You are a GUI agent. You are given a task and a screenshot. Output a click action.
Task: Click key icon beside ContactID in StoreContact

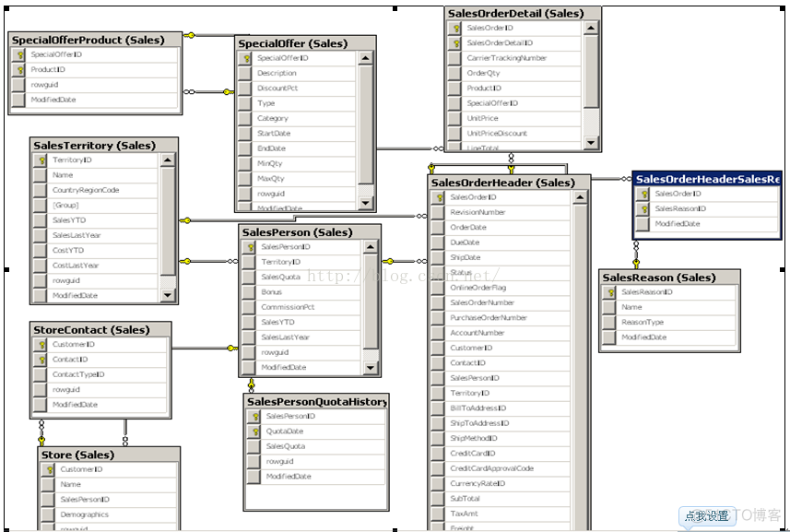[x=41, y=360]
